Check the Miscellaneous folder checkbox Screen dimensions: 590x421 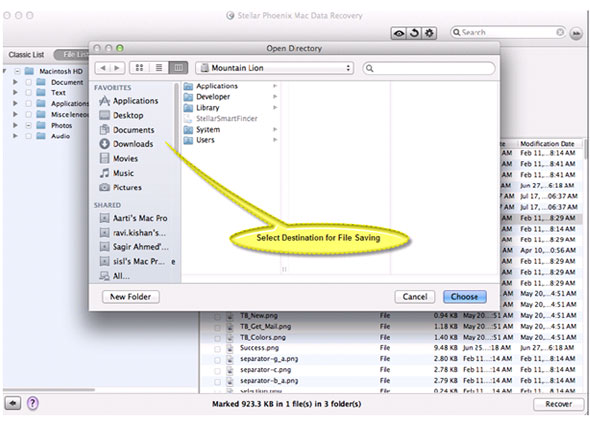point(29,114)
